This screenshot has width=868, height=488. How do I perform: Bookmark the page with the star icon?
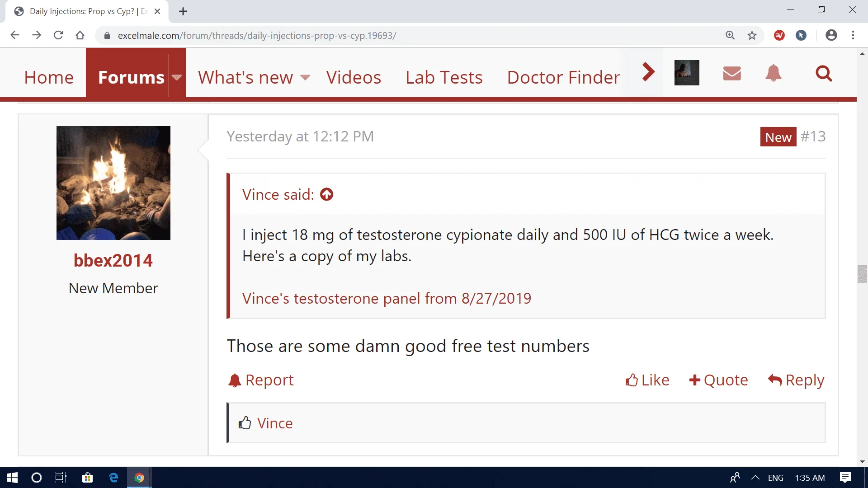point(752,35)
